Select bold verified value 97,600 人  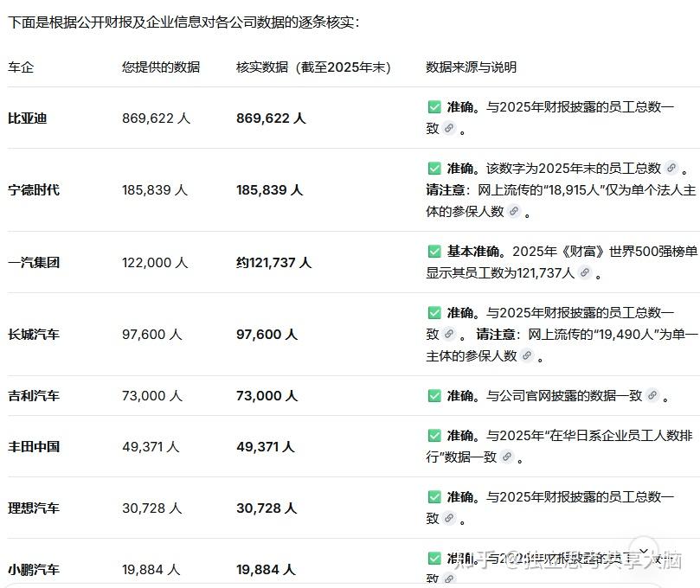coord(267,334)
